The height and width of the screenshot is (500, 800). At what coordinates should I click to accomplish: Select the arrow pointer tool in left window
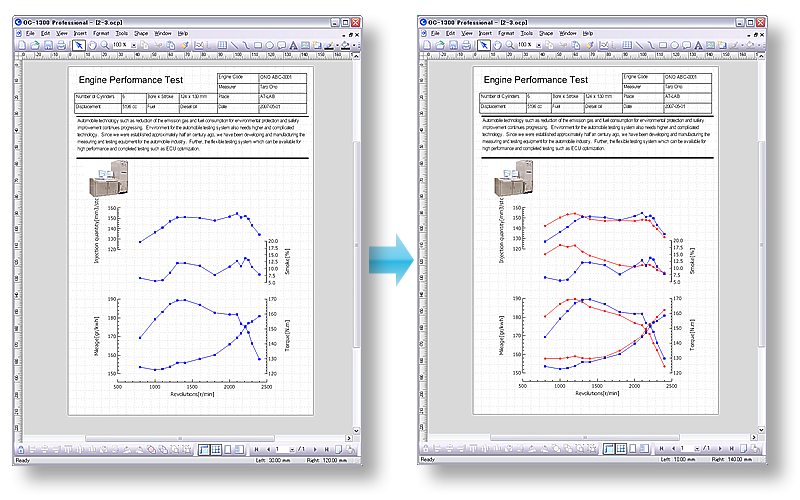[x=78, y=45]
